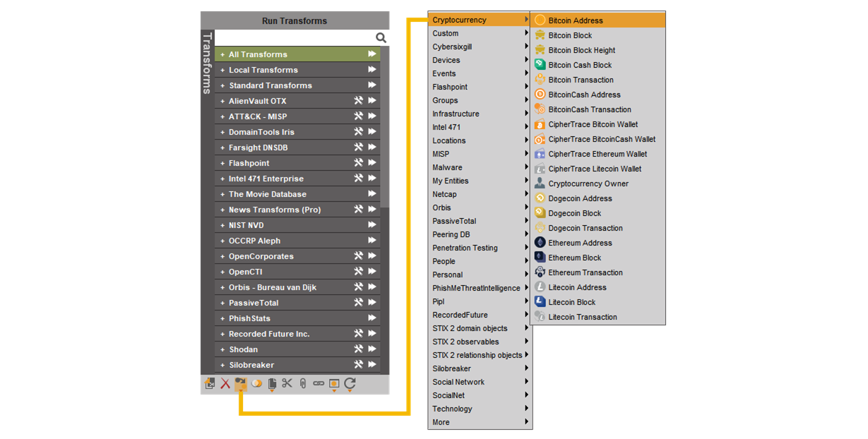Select CipherTrace Ethereum Wallet entity
868x439 pixels.
click(x=598, y=154)
